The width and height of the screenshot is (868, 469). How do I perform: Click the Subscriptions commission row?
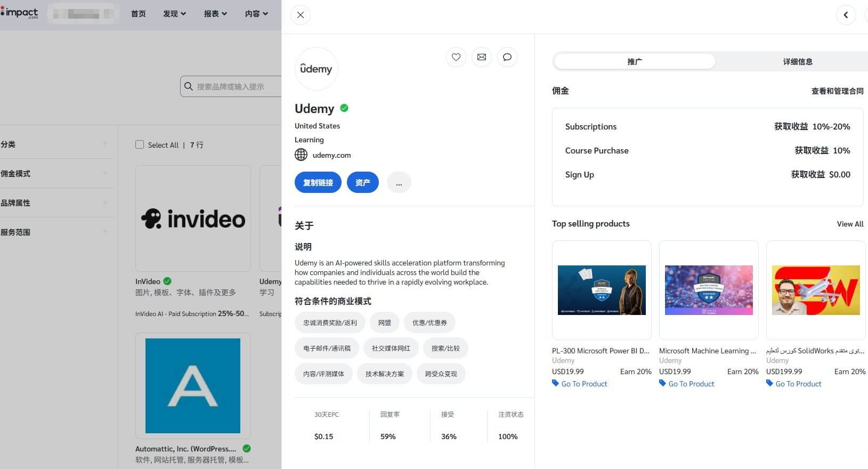(708, 126)
